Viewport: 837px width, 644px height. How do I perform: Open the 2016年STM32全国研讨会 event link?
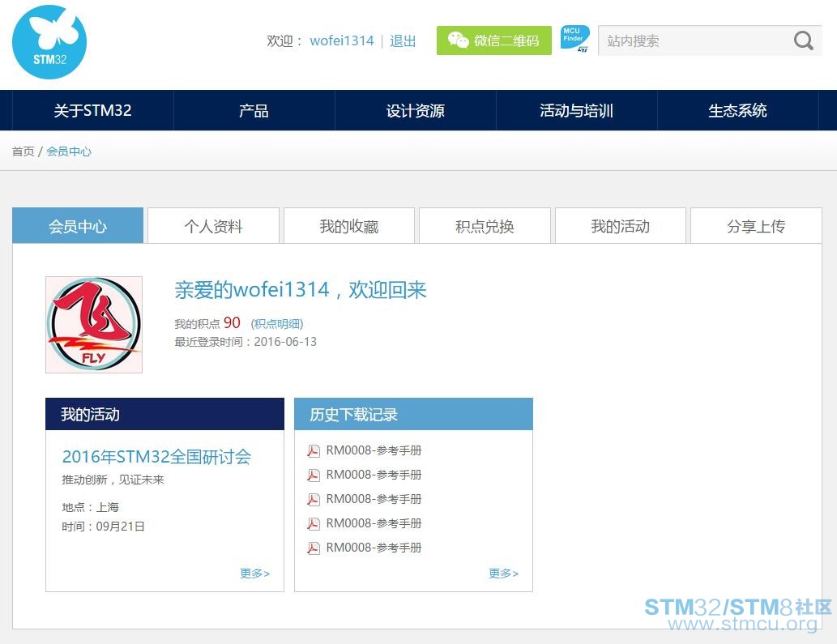pos(156,457)
